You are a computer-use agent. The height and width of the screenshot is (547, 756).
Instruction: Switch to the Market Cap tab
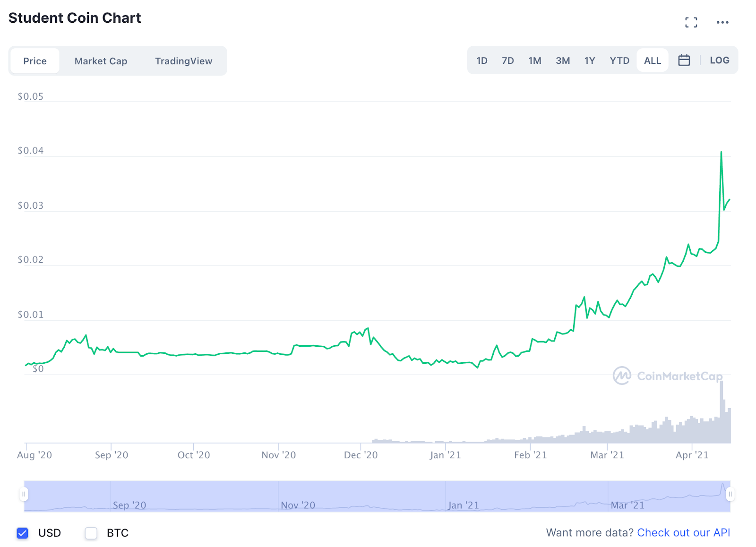click(100, 61)
